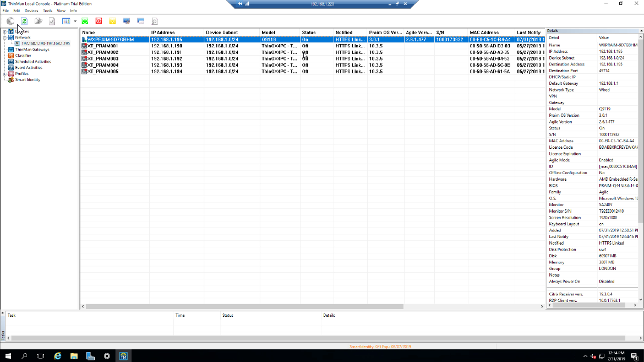Screen dimensions: 644x362
Task: Click the signal strength icon on connection bar
Action: point(247,4)
